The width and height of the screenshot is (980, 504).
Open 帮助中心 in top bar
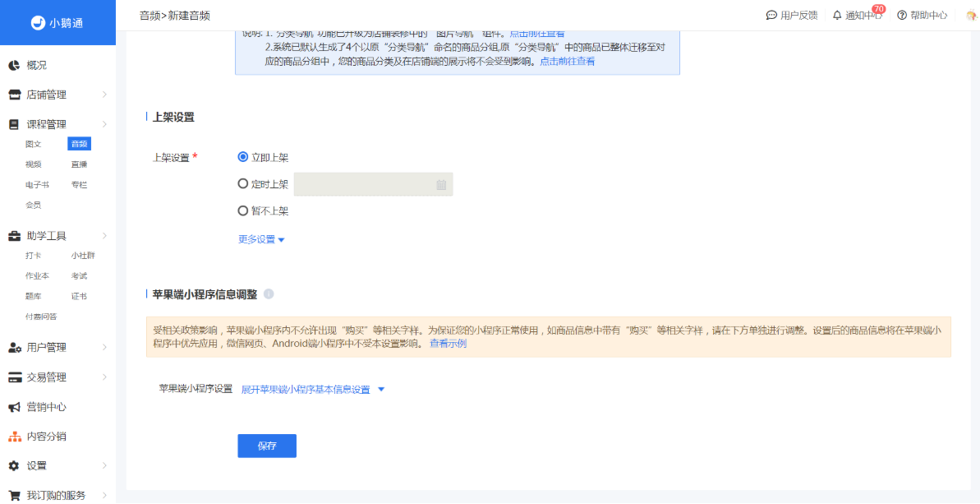coord(922,15)
